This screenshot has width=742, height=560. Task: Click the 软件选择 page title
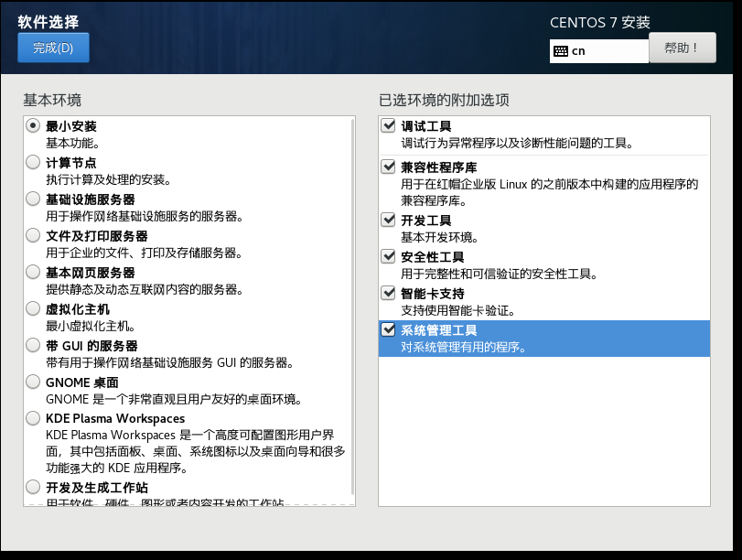pyautogui.click(x=48, y=22)
